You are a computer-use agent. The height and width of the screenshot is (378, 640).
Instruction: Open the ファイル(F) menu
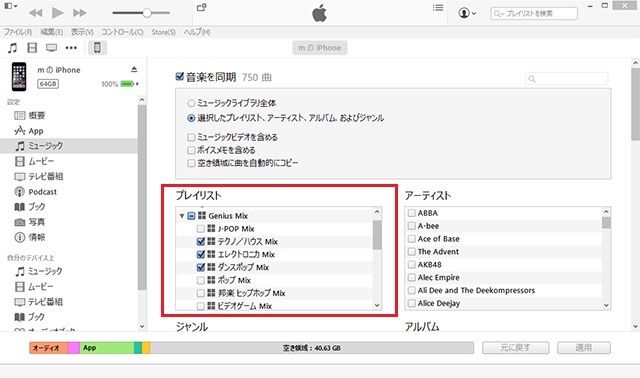18,32
